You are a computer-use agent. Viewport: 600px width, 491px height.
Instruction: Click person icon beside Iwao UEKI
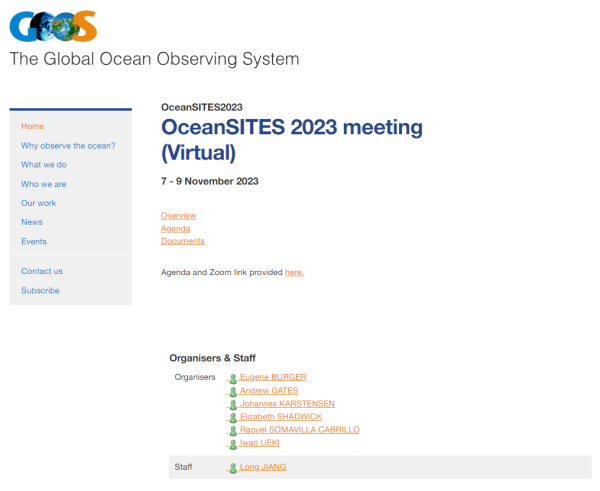233,444
